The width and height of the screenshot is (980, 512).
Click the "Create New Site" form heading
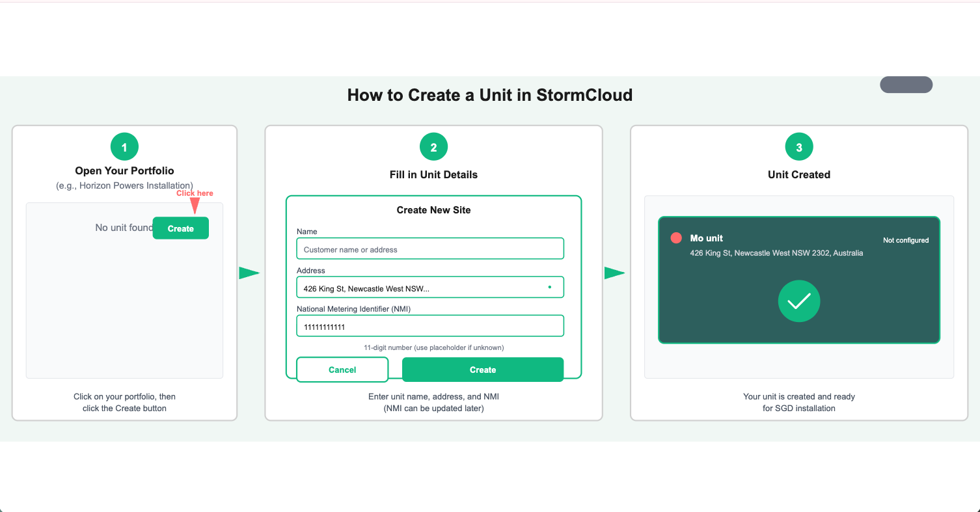pyautogui.click(x=434, y=210)
